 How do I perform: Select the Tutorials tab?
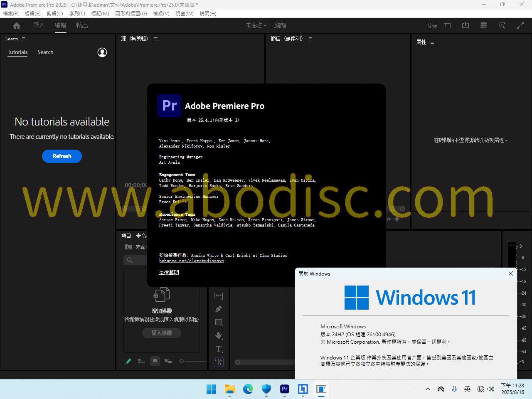point(17,52)
